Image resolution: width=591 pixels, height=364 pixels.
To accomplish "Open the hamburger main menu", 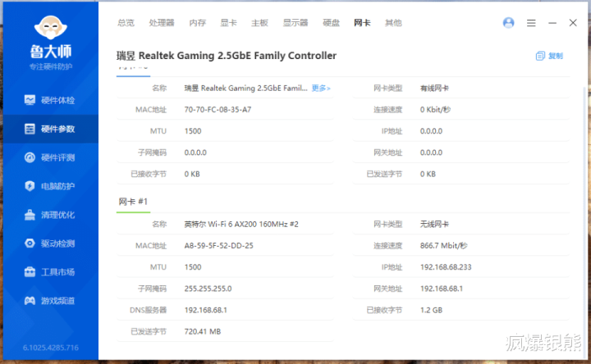I will click(x=531, y=23).
